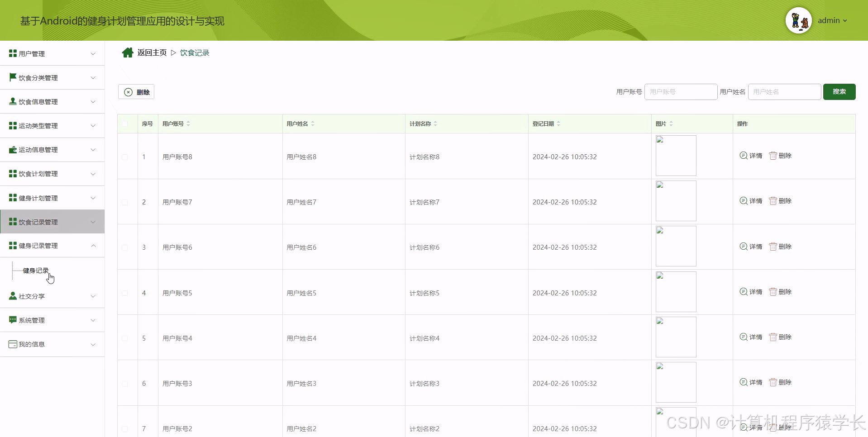Image resolution: width=868 pixels, height=437 pixels.
Task: Open the admin dropdown arrow
Action: 845,20
